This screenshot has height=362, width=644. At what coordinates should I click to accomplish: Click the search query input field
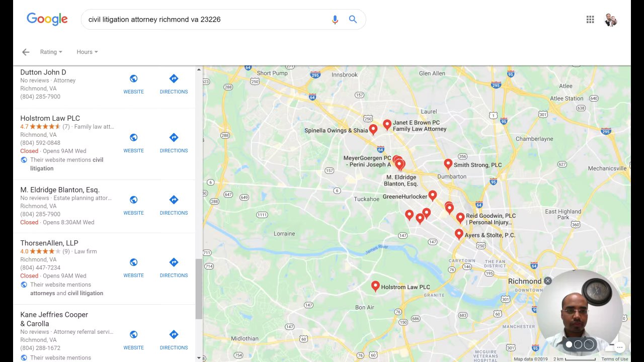206,20
